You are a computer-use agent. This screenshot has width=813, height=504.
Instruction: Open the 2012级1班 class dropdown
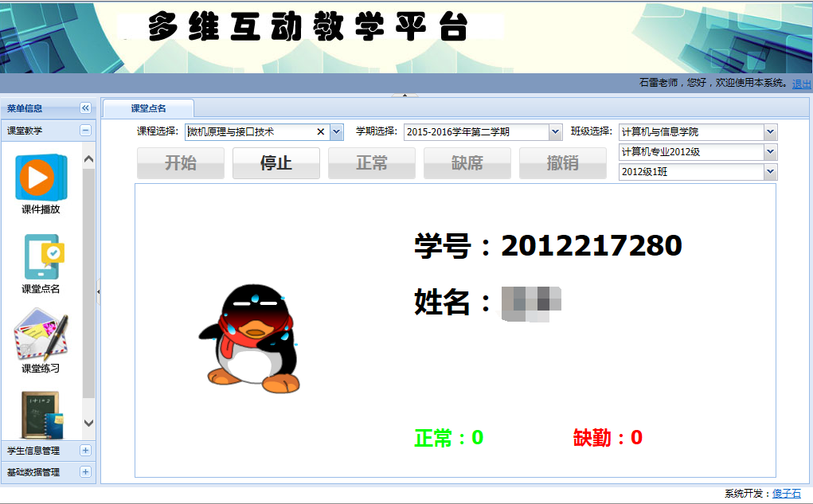[771, 171]
